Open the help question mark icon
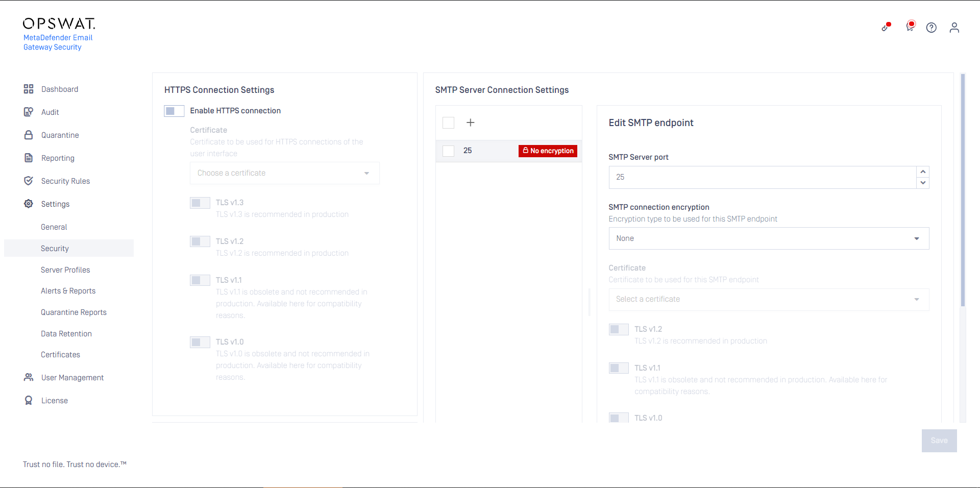Screen dimensions: 980x488 932,28
